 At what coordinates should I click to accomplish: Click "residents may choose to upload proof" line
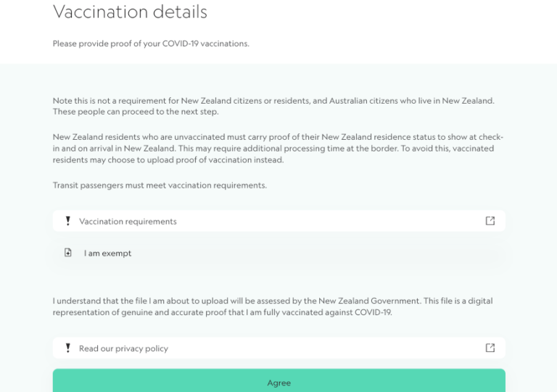pyautogui.click(x=168, y=160)
